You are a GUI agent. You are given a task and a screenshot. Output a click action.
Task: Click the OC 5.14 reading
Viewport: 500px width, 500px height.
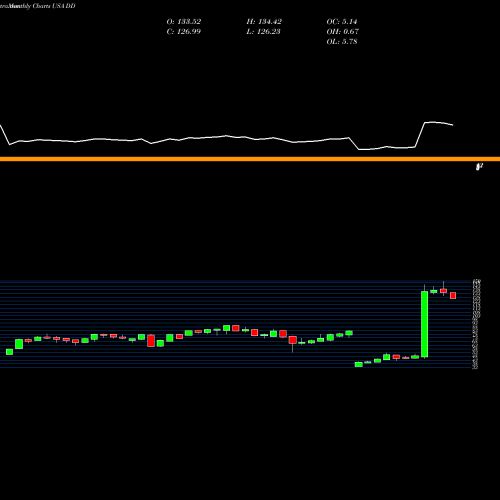click(x=342, y=22)
